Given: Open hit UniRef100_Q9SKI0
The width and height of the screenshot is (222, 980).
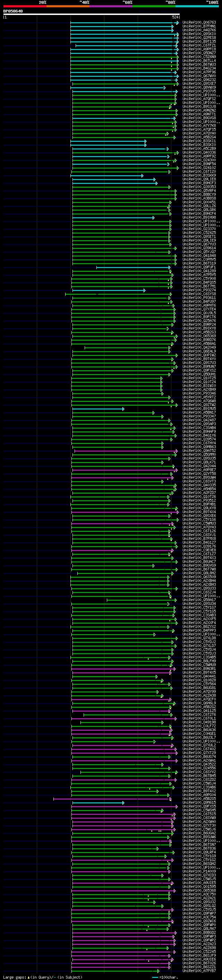Looking at the screenshot, I should (x=199, y=34).
